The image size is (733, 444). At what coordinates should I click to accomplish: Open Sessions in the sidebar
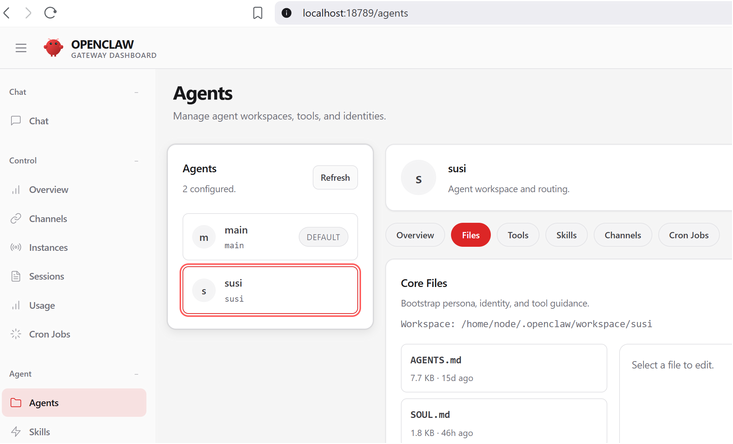[x=74, y=276]
